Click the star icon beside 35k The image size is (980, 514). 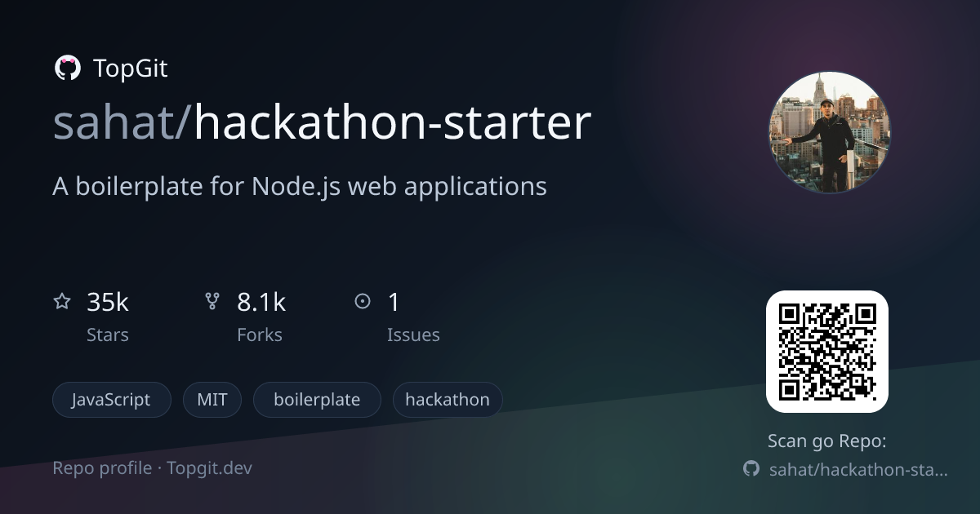tap(62, 302)
